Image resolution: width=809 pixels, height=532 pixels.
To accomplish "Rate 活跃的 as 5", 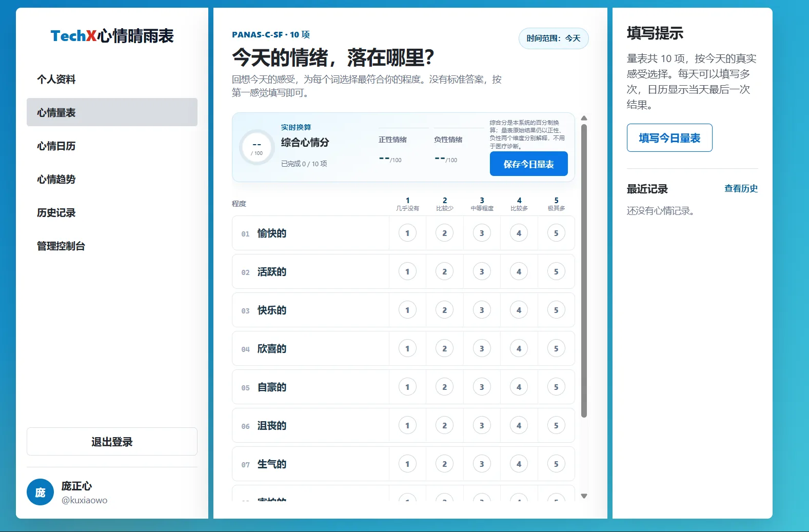I will [x=556, y=271].
